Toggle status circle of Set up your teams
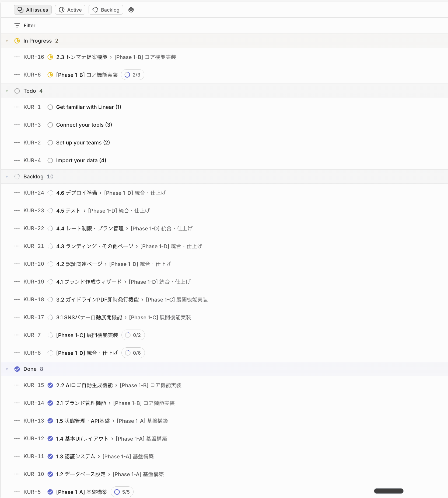This screenshot has width=448, height=498. [x=50, y=143]
